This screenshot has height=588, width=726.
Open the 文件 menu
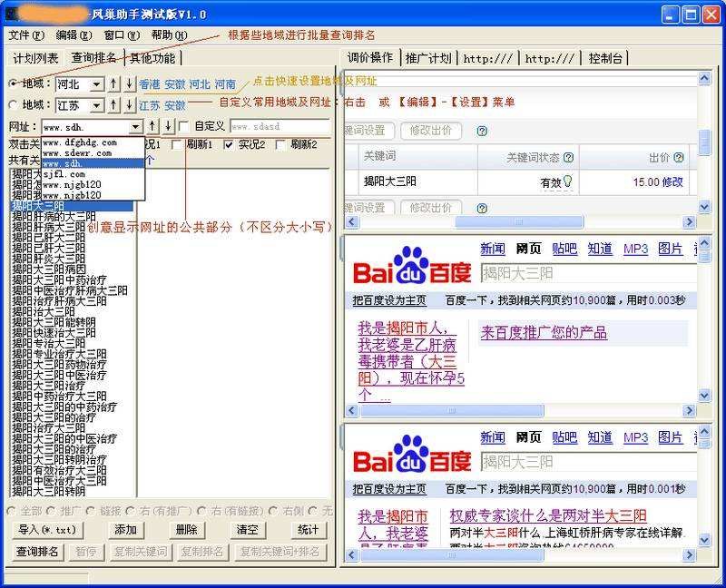(x=27, y=35)
